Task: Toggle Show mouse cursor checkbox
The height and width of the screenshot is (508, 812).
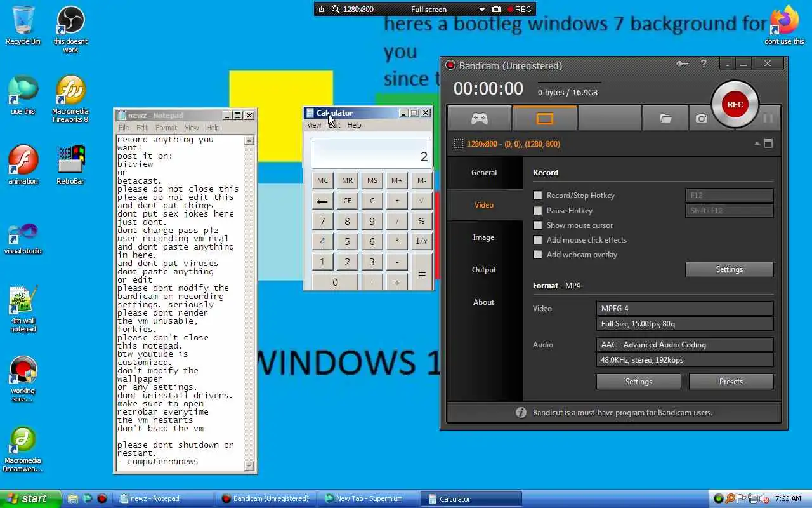Action: coord(538,225)
